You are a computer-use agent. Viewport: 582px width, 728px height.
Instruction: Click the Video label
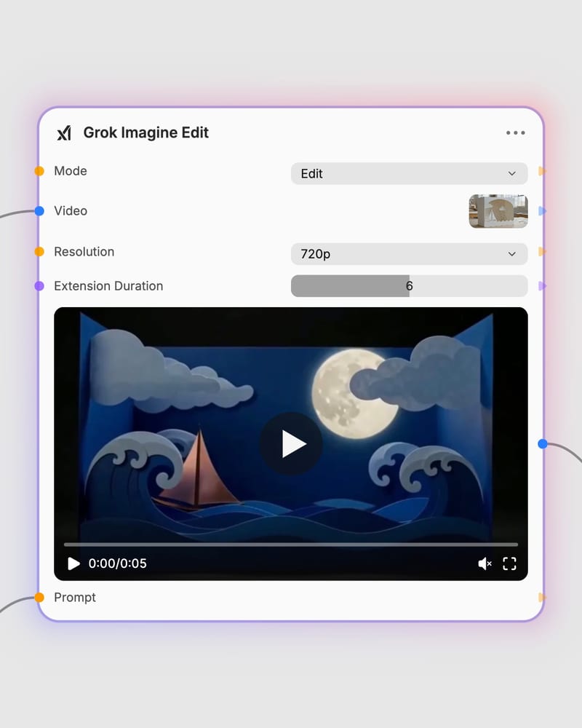click(71, 211)
